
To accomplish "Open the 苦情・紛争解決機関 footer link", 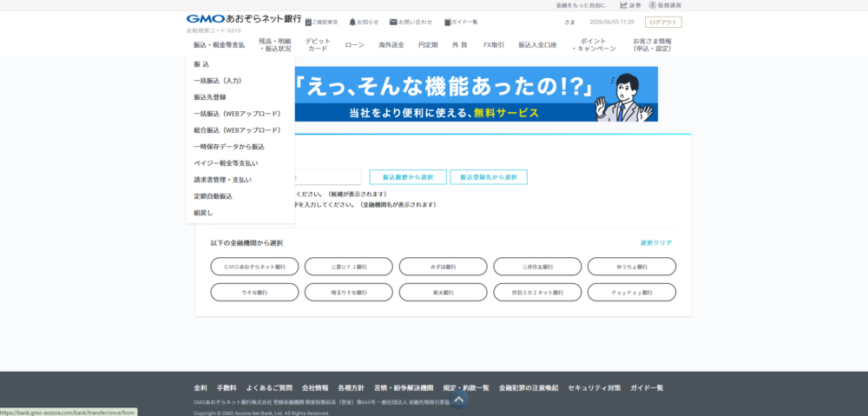I will pyautogui.click(x=404, y=388).
